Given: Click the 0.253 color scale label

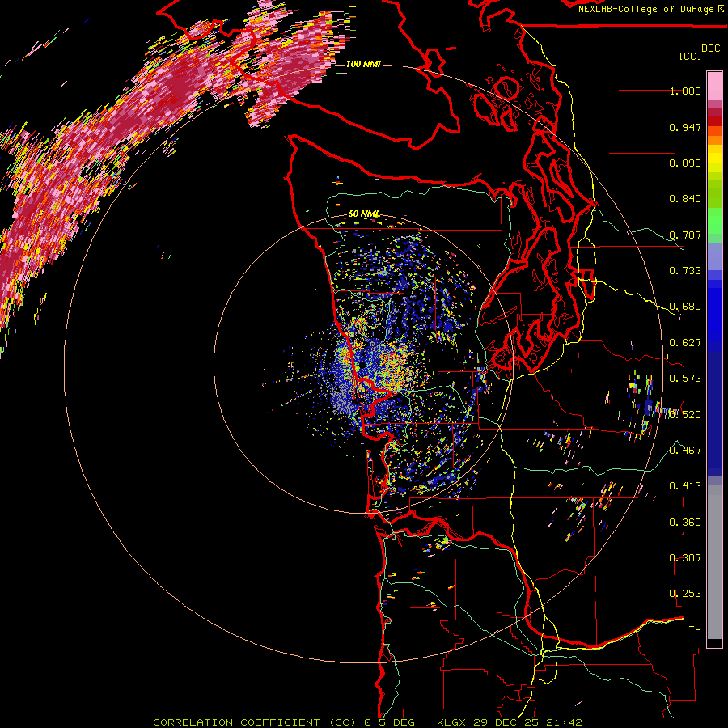Looking at the screenshot, I should (x=685, y=594).
